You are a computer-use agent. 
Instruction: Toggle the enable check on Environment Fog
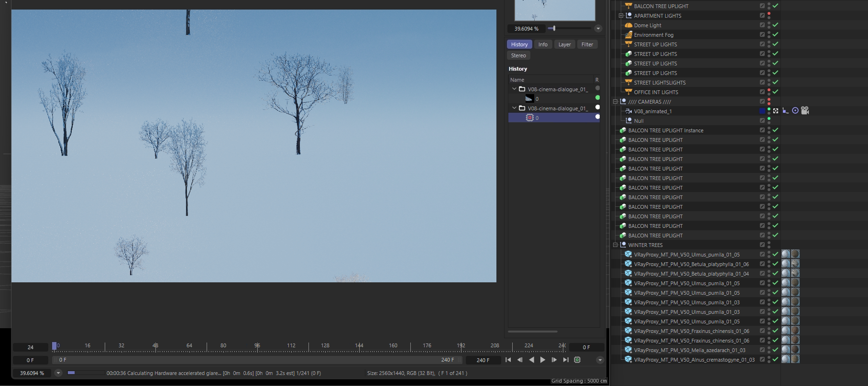click(775, 34)
